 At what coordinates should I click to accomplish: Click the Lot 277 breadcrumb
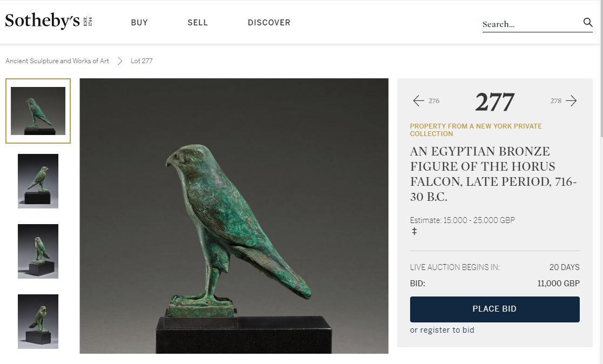click(142, 61)
